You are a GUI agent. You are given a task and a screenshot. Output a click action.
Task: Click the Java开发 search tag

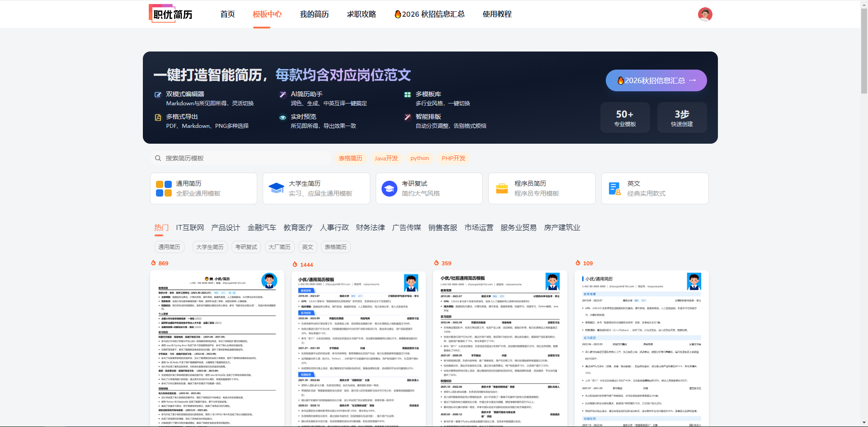(x=386, y=158)
